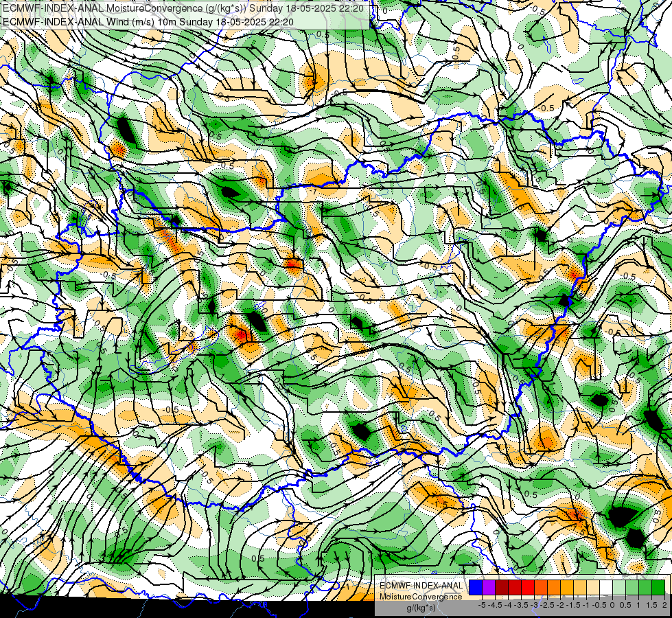Click the legend tick label -3
Viewport: 672px width, 618px height.
pyautogui.click(x=535, y=605)
